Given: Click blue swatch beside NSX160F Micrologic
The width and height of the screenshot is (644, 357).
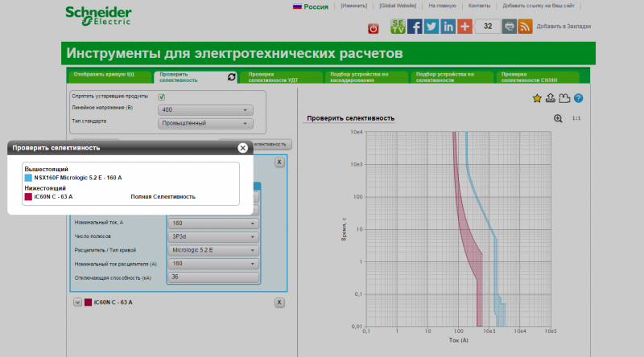Looking at the screenshot, I should point(28,178).
